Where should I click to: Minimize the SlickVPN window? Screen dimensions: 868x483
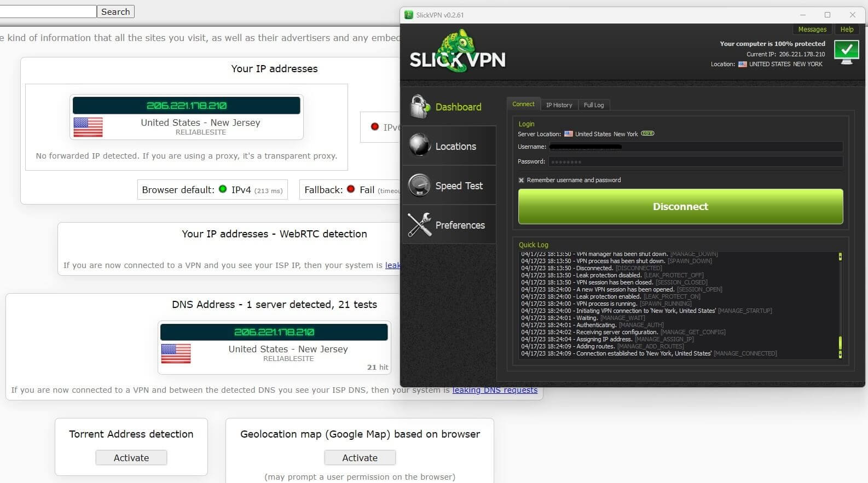tap(803, 15)
